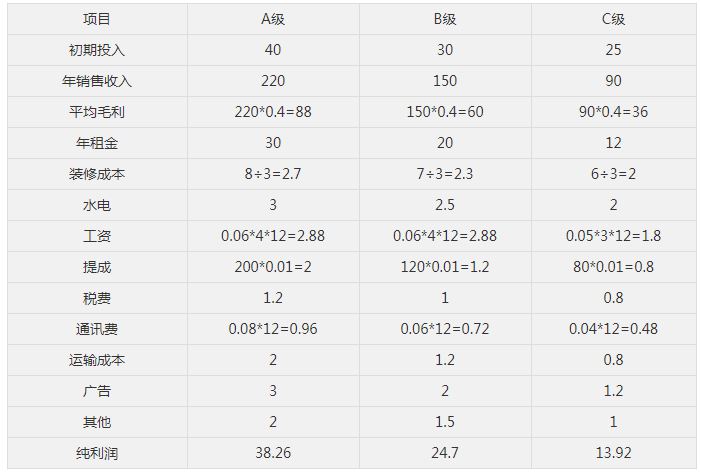Select cell showing 200*0.01=2
Screen dimensions: 701x474
pyautogui.click(x=273, y=267)
